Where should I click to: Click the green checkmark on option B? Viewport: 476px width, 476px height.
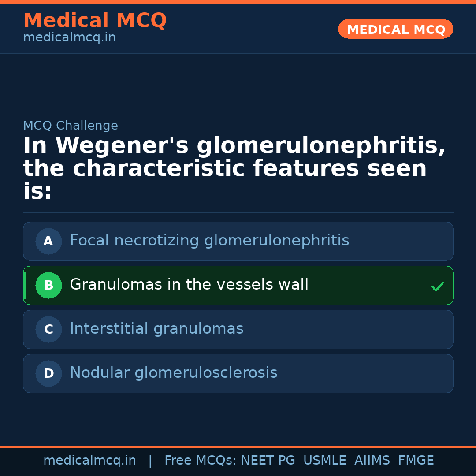[x=437, y=286]
